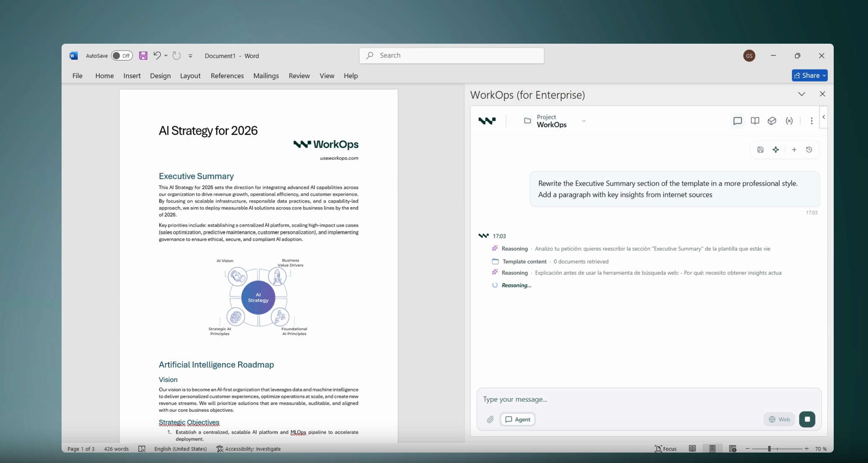Image resolution: width=868 pixels, height=463 pixels.
Task: Click the Undo arrow icon
Action: pyautogui.click(x=157, y=55)
